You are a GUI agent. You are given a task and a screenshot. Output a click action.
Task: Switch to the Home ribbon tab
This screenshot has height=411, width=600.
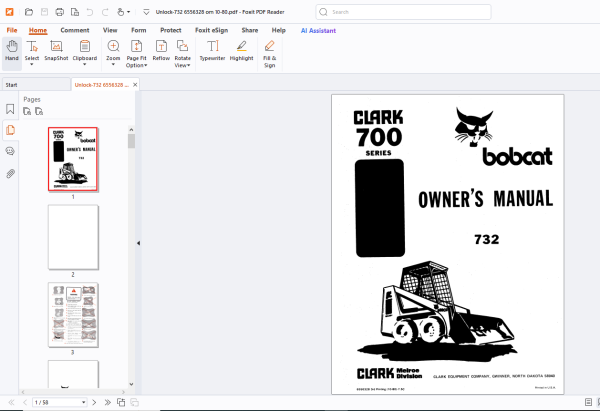38,30
